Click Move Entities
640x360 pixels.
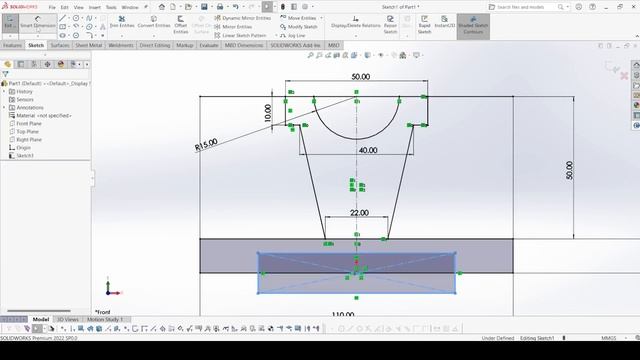pyautogui.click(x=298, y=18)
